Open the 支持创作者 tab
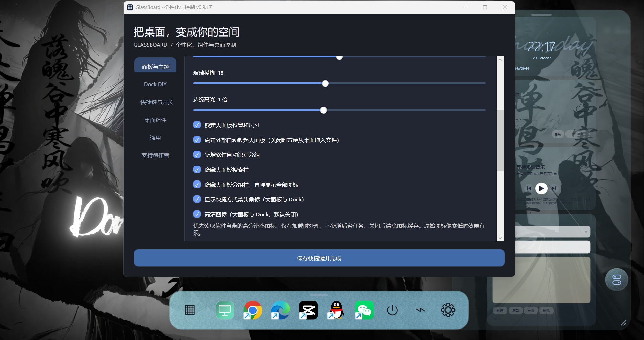The width and height of the screenshot is (644, 340). tap(155, 155)
